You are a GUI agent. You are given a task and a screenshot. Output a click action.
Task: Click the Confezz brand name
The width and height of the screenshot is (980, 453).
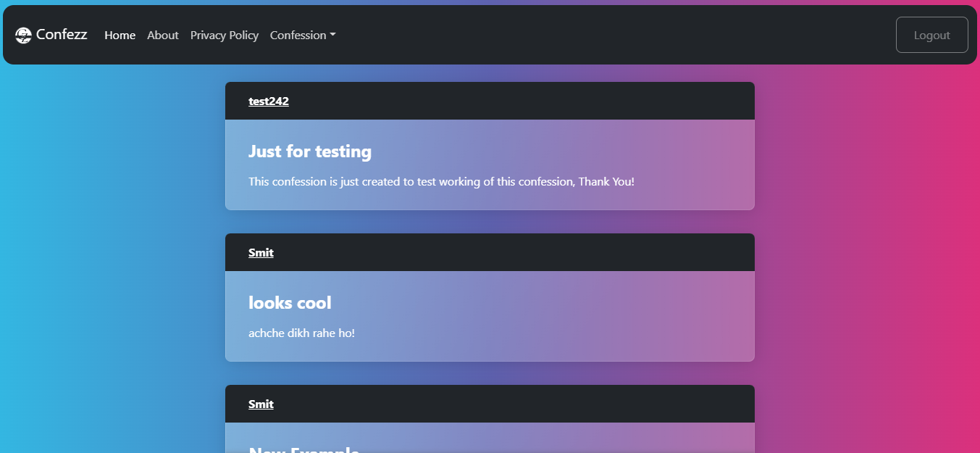[x=62, y=35]
